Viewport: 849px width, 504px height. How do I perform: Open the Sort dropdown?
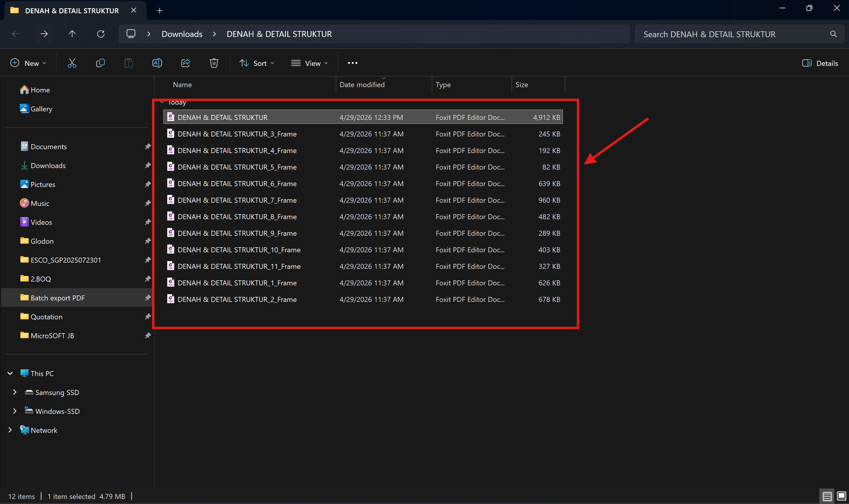pos(257,63)
